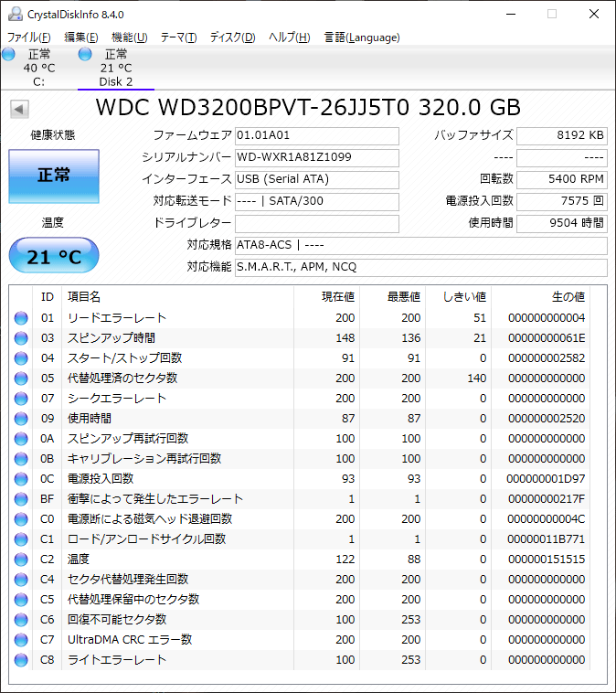Click the 正常 health status button

tap(54, 176)
